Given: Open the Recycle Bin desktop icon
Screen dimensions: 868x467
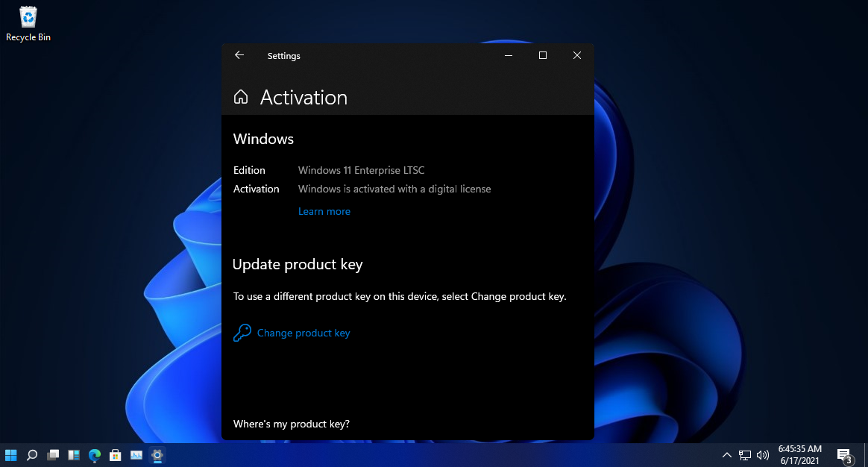Looking at the screenshot, I should (x=28, y=24).
